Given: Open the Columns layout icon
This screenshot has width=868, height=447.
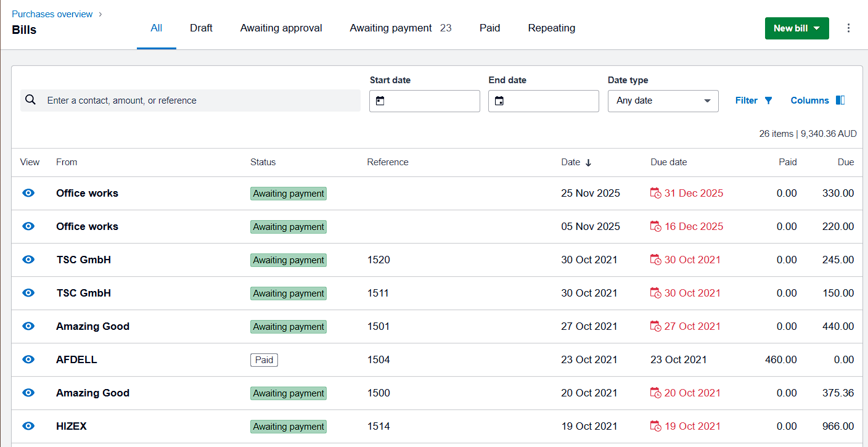Looking at the screenshot, I should tap(840, 100).
